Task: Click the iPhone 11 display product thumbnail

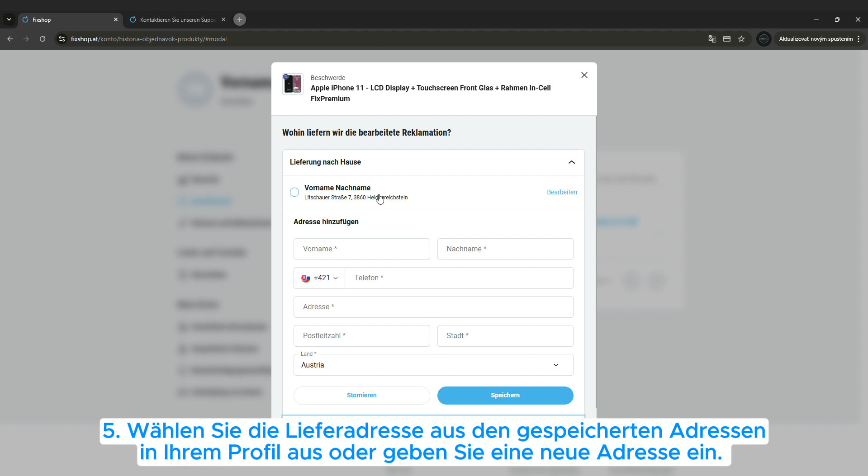Action: pos(293,84)
